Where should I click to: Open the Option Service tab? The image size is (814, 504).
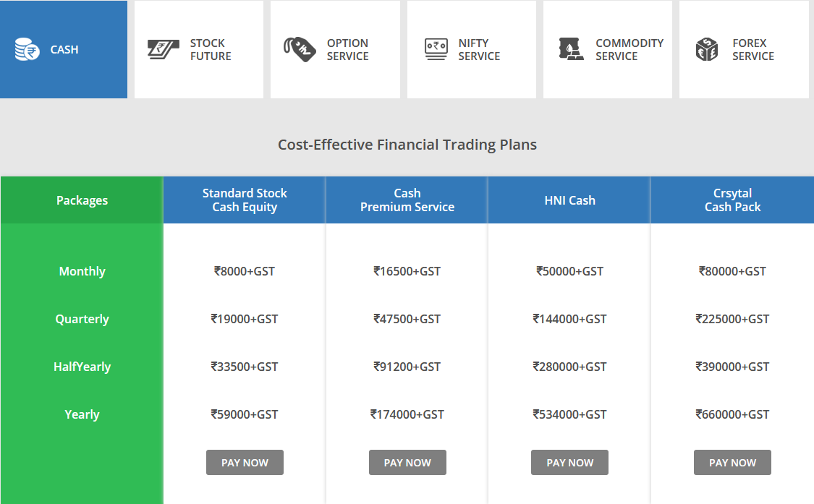(347, 50)
